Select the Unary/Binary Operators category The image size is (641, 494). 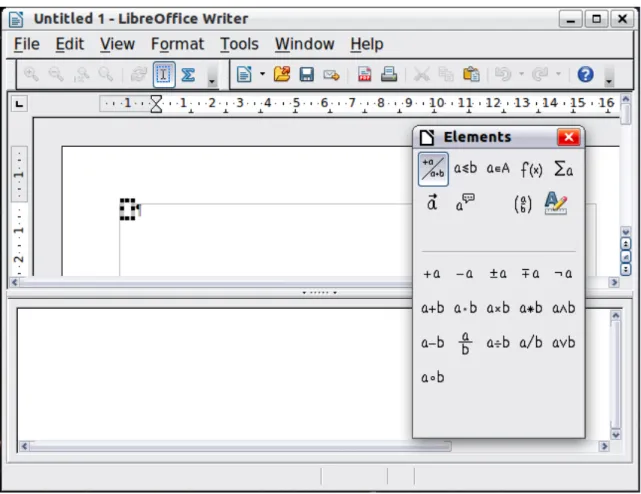pos(433,169)
